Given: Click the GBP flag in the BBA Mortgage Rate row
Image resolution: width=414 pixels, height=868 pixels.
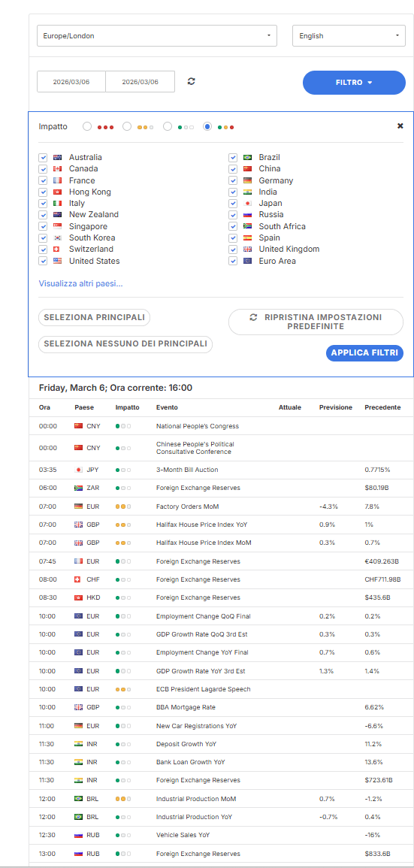Looking at the screenshot, I should [x=78, y=707].
